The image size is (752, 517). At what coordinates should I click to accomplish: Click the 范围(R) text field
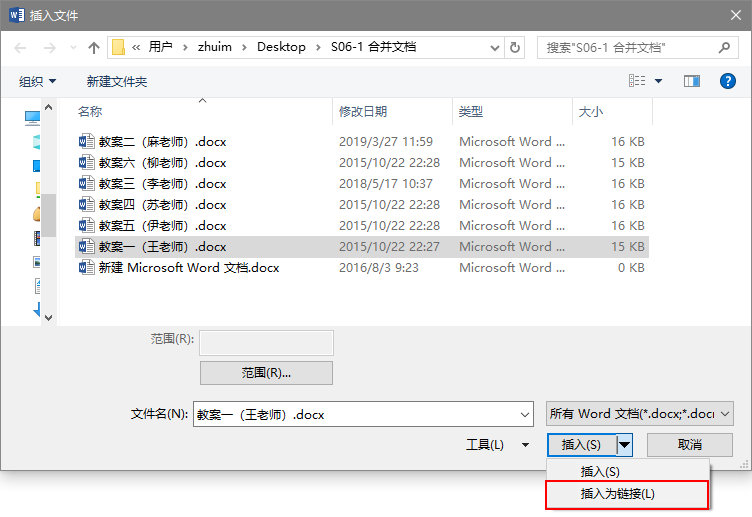point(266,342)
